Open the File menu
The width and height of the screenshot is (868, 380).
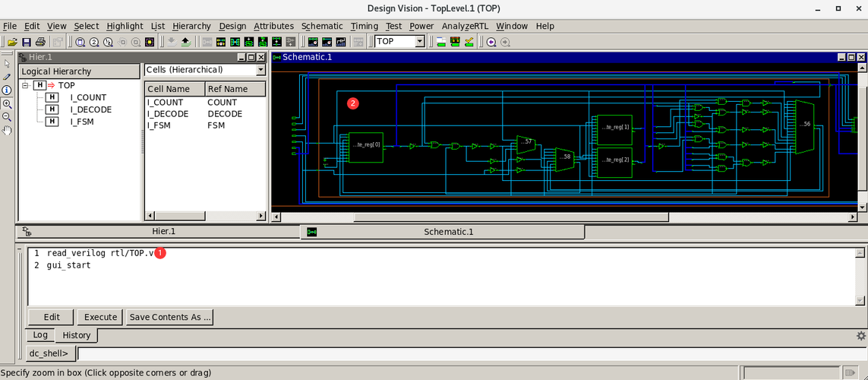tap(10, 26)
